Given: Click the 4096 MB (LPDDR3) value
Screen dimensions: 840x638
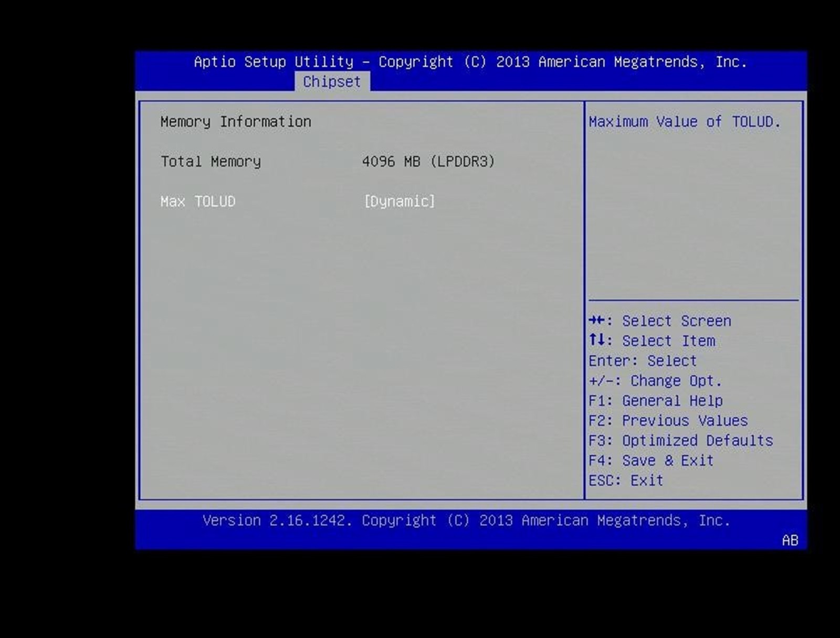Looking at the screenshot, I should (428, 162).
